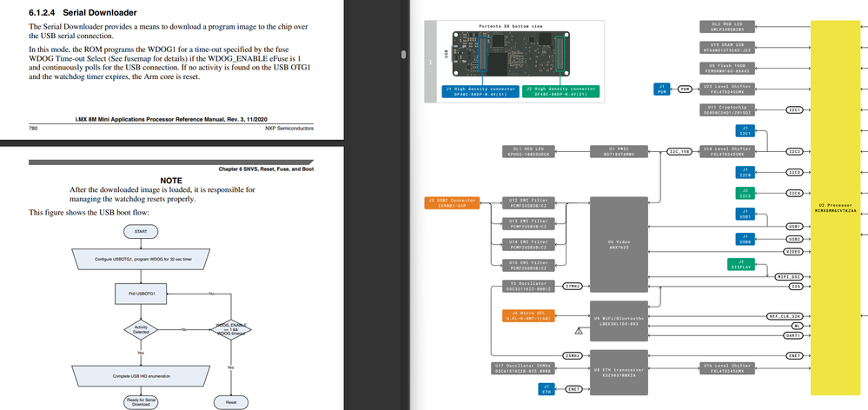868x410 pixels.
Task: Click the 'U5 Flash 16GB' block
Action: click(728, 68)
